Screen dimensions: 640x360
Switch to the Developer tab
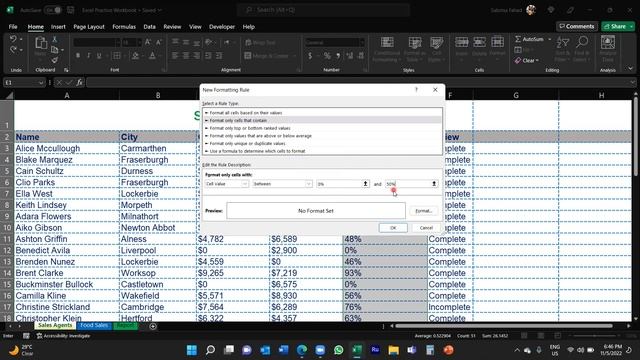(222, 27)
